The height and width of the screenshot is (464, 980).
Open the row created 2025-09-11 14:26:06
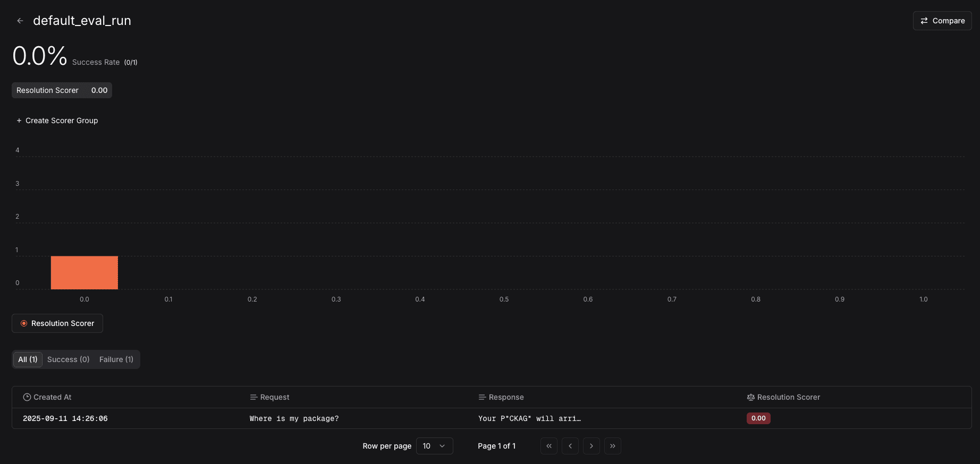coord(65,418)
